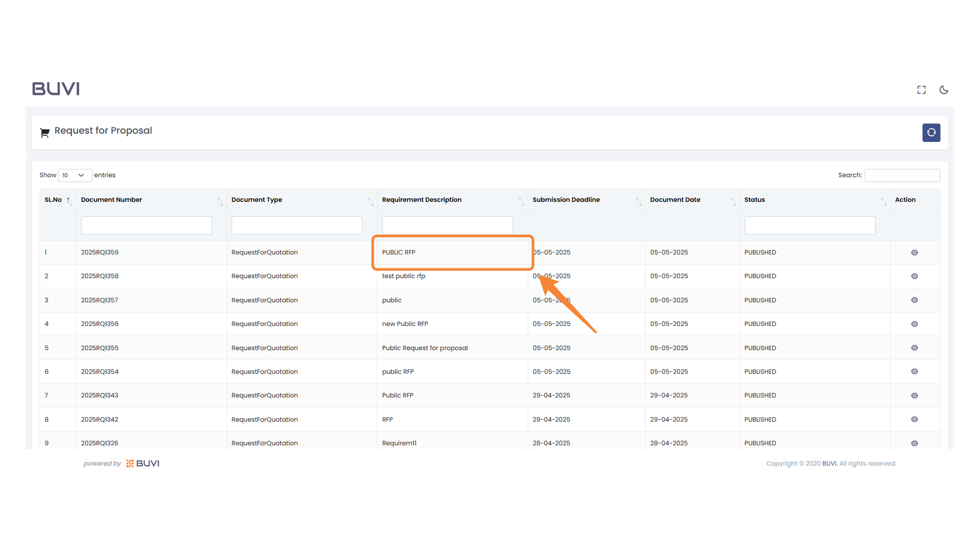Image resolution: width=980 pixels, height=551 pixels.
Task: Open the Show entries dropdown
Action: click(75, 175)
